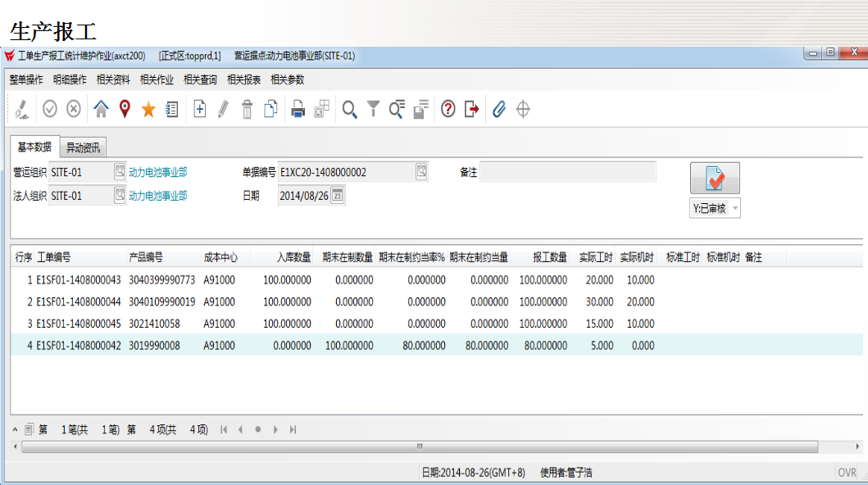This screenshot has height=485, width=868.
Task: Select row E1SF01-1408000042
Action: (436, 346)
